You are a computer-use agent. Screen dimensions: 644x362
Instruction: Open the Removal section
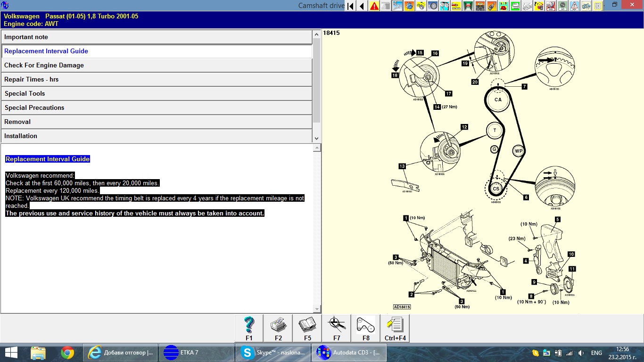[157, 122]
